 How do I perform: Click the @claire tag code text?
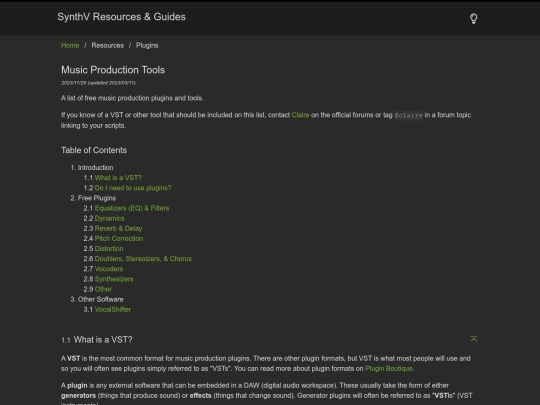pos(408,115)
